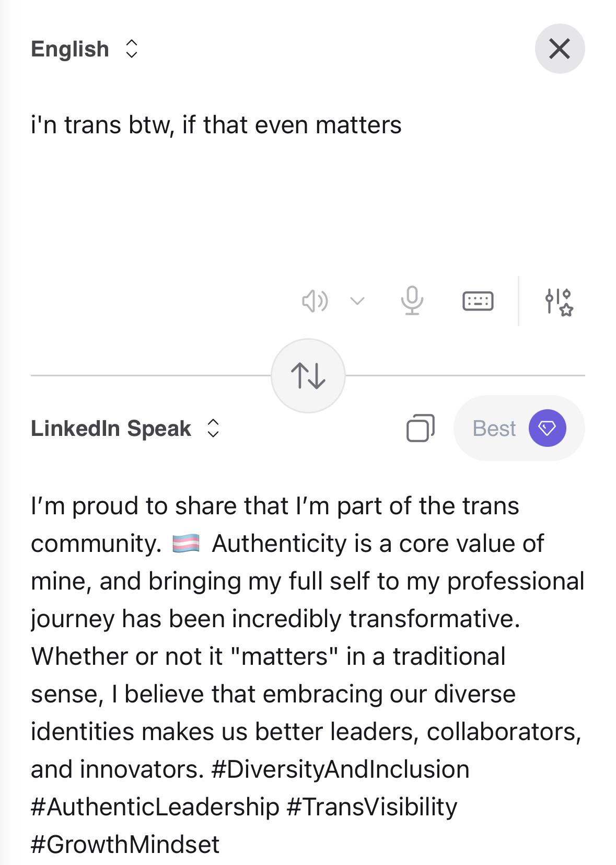Click the #DiversityAndInclusion hashtag
Viewport: 616px width, 865px height.
tap(341, 769)
